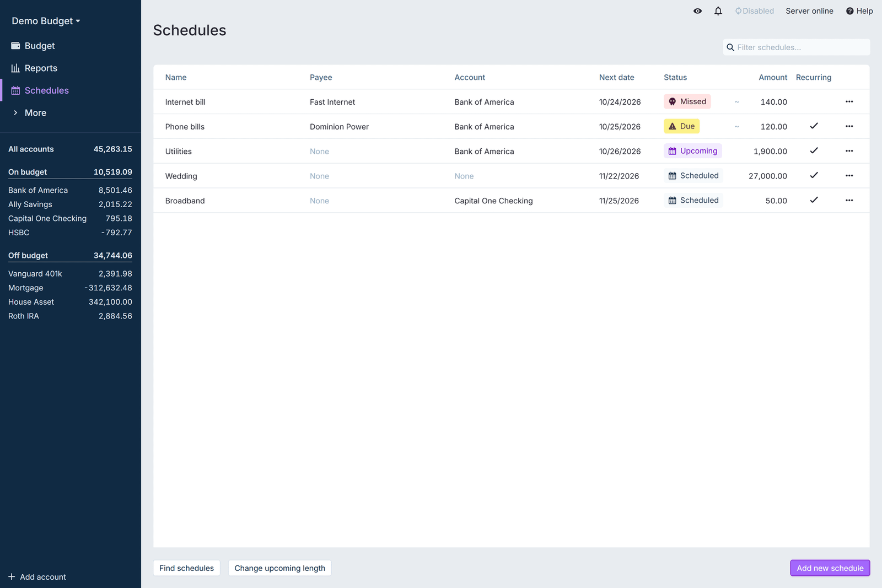Screen dimensions: 882x588
Task: Open actions menu for Wedding row
Action: pos(849,176)
